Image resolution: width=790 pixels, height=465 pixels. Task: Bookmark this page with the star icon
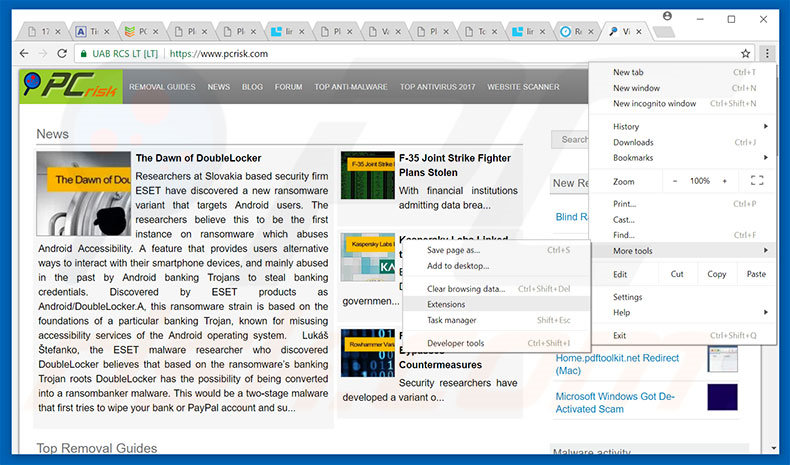[x=746, y=53]
